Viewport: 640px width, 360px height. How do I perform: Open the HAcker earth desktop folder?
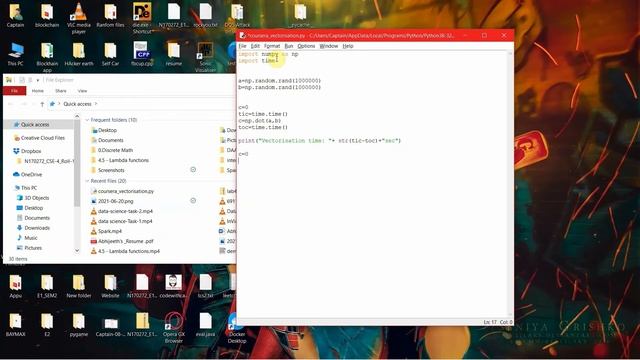point(79,54)
